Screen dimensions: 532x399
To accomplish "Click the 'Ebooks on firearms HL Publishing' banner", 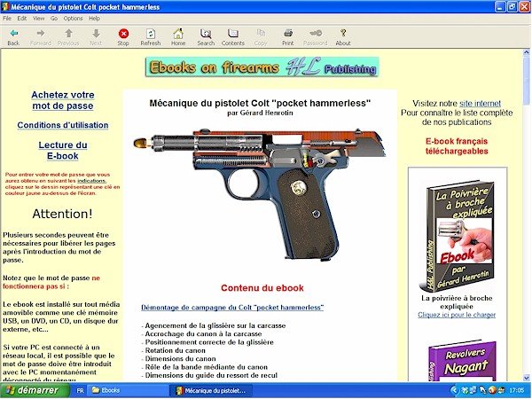I will pos(262,66).
